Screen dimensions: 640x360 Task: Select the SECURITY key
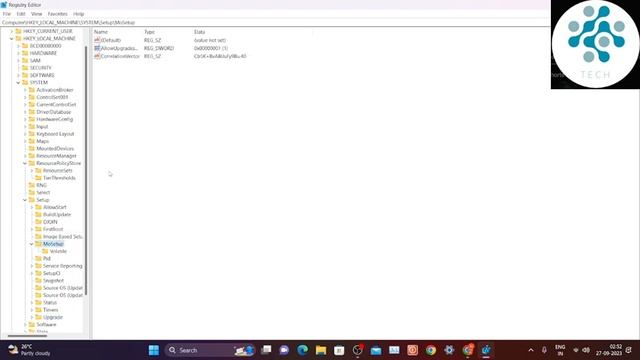41,68
